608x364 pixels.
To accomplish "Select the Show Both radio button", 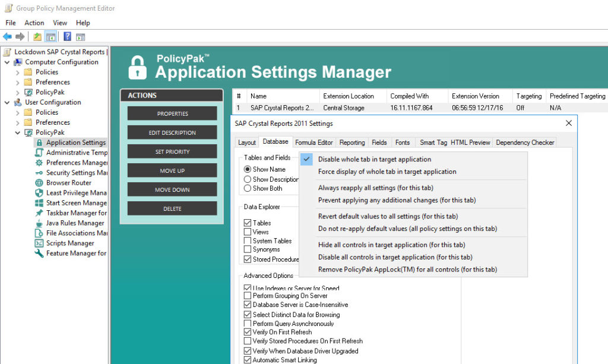I will pos(248,188).
